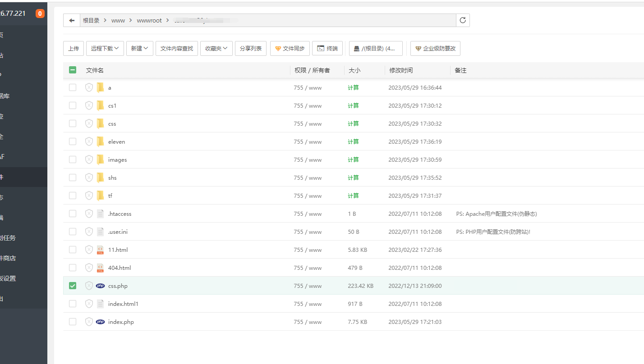Click the shield icon for .htaccess
The width and height of the screenshot is (644, 364).
pyautogui.click(x=89, y=214)
